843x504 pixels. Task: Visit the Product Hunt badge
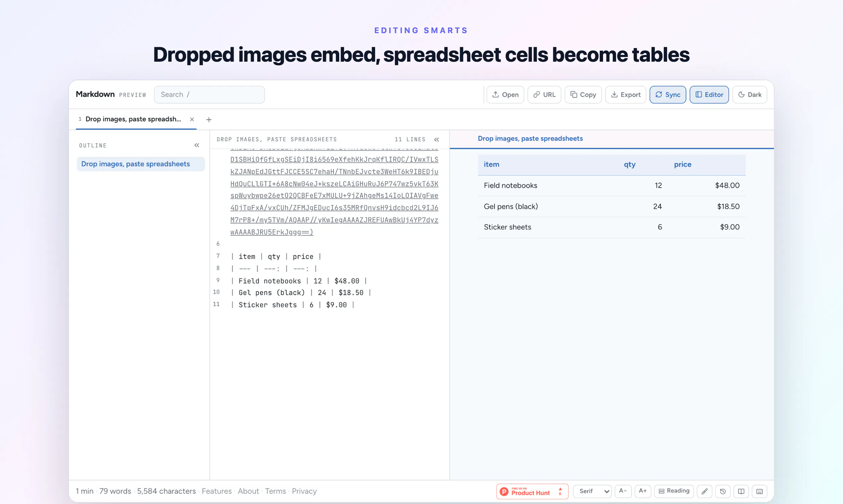coord(532,491)
